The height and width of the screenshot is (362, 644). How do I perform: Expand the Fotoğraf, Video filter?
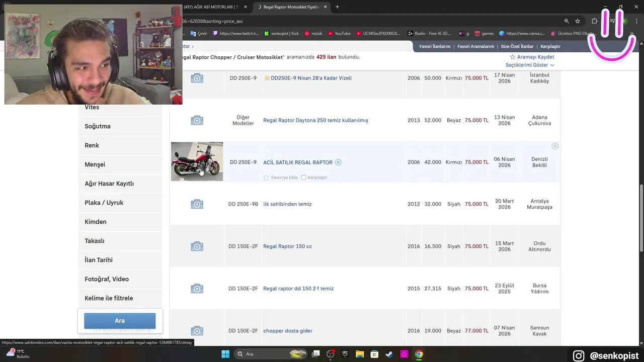[x=120, y=279]
